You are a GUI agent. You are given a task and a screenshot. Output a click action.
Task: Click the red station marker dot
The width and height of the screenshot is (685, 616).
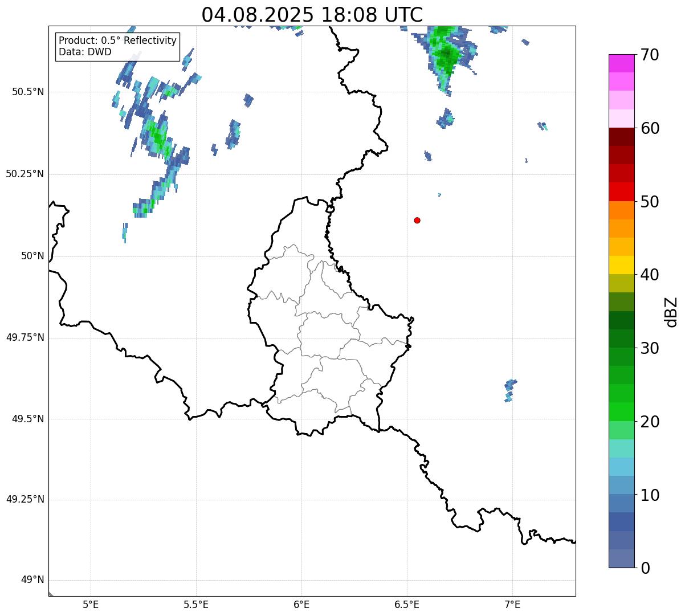(417, 221)
